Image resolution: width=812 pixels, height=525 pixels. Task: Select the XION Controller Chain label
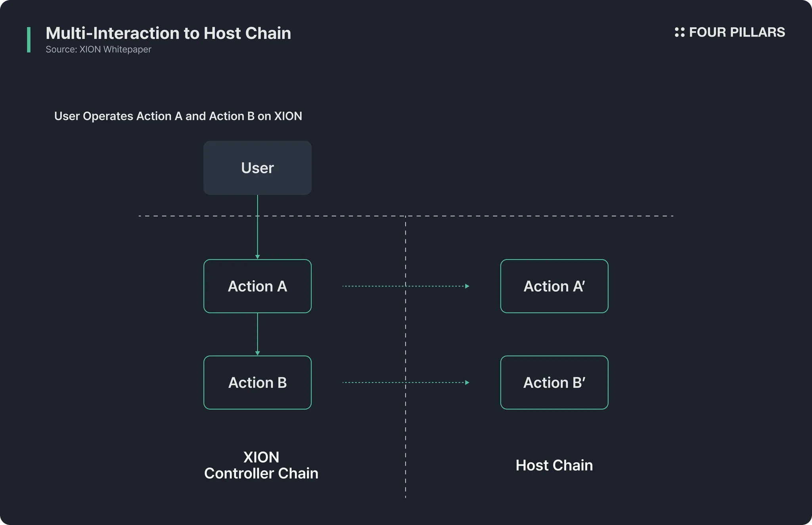coord(261,465)
